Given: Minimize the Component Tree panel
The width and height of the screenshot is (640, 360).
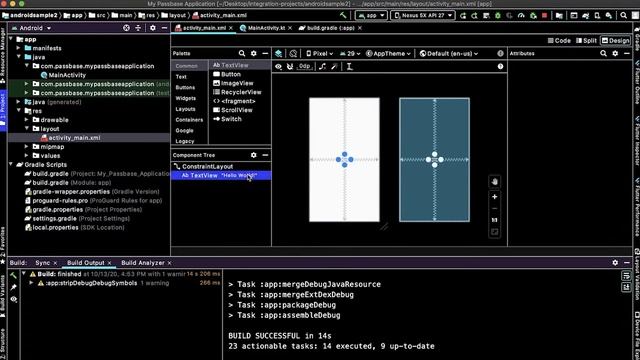Looking at the screenshot, I should coord(265,155).
